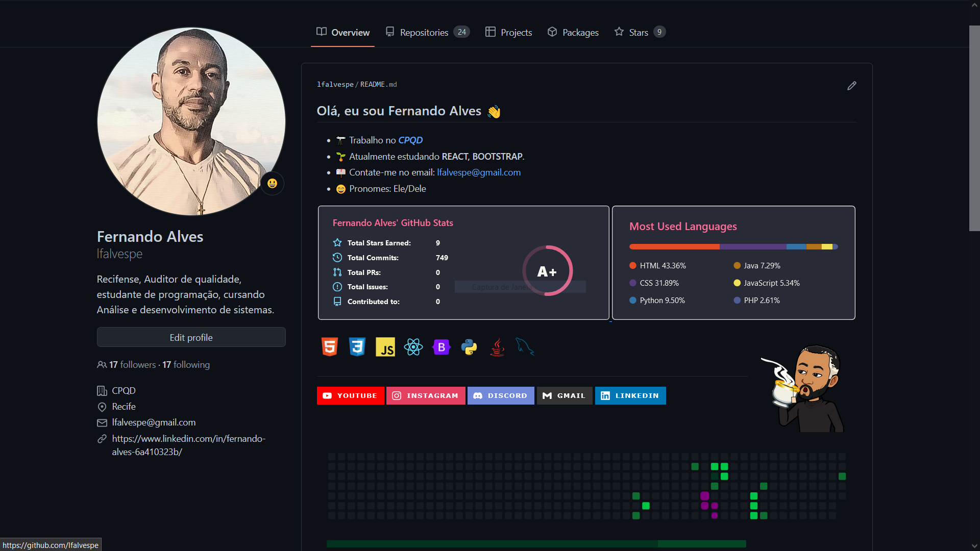View the 17 followers list
This screenshot has height=551, width=980.
pyautogui.click(x=132, y=365)
